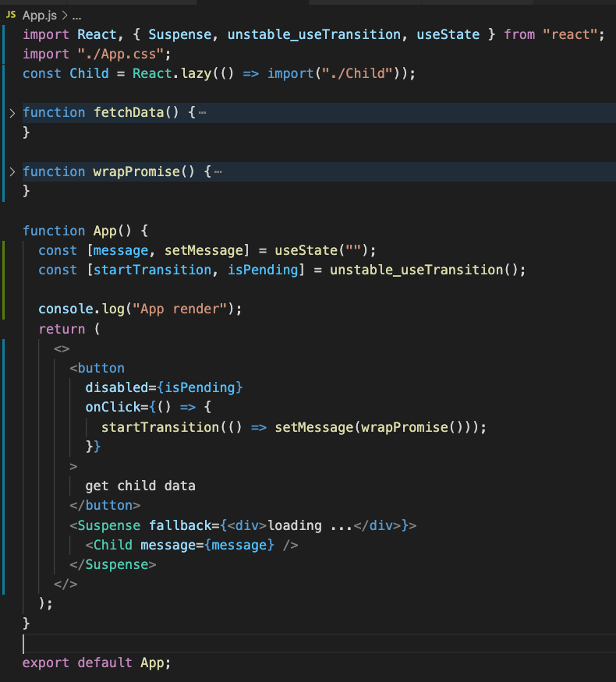Image resolution: width=616 pixels, height=682 pixels.
Task: Click "setMessage" in the useState line
Action: point(204,250)
